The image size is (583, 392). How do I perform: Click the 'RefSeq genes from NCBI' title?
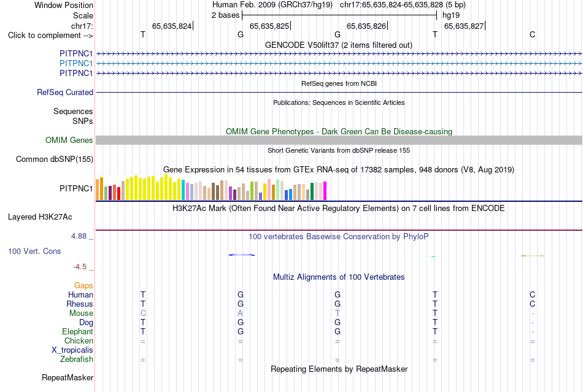(x=339, y=83)
